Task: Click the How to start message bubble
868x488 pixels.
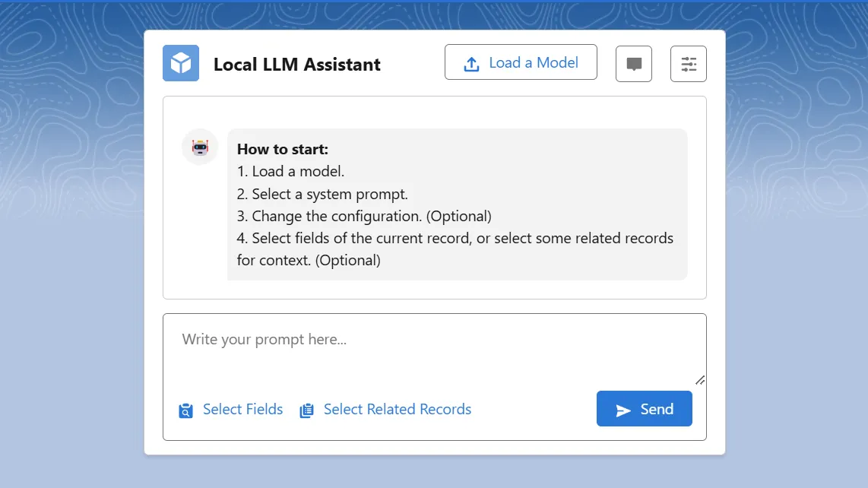Action: point(457,204)
